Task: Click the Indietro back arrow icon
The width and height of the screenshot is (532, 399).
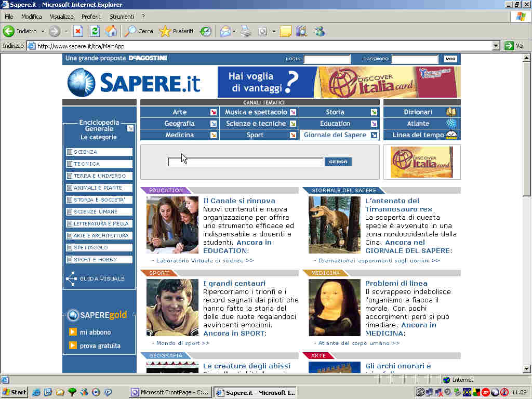Action: click(9, 31)
